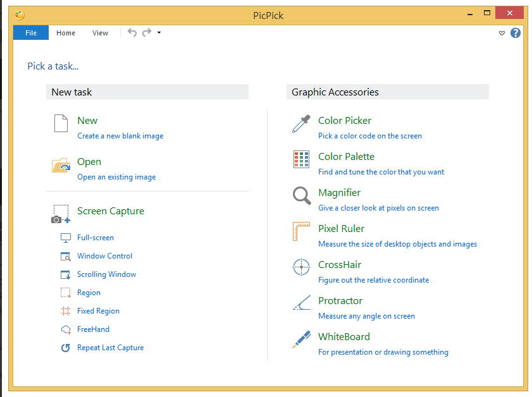Open the Protractor title link
The width and height of the screenshot is (532, 397).
340,300
